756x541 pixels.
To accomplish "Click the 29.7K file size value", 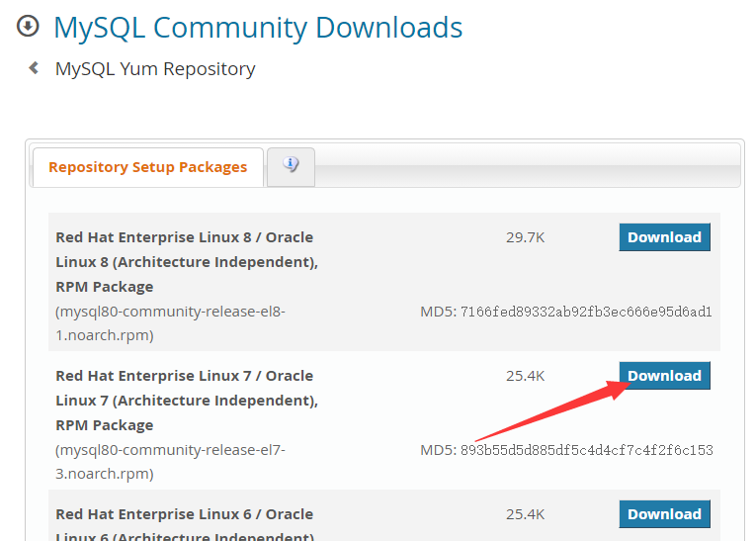I will pyautogui.click(x=525, y=237).
